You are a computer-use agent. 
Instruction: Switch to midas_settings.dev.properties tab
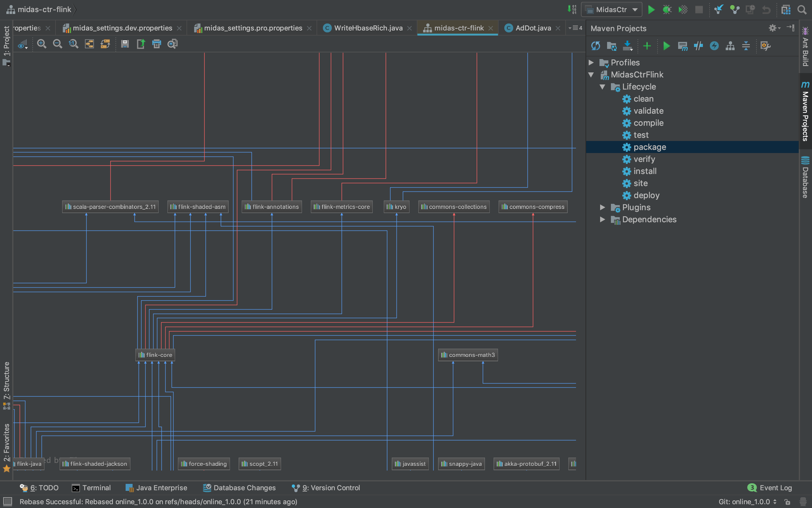(122, 28)
